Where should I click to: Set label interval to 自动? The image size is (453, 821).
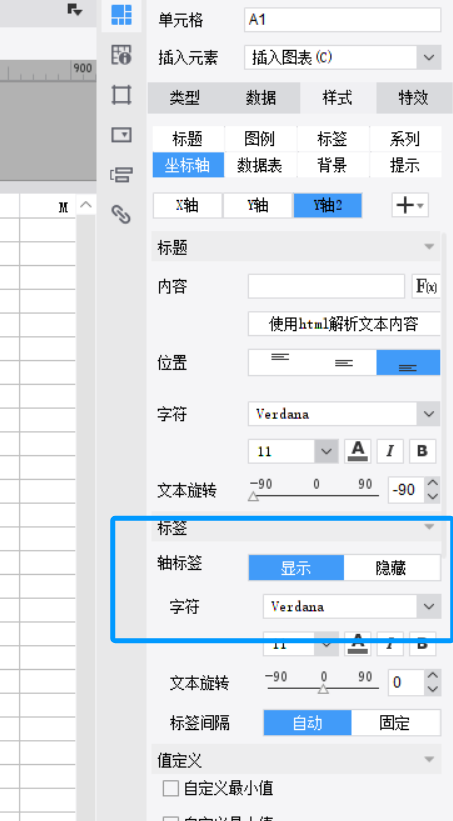307,723
